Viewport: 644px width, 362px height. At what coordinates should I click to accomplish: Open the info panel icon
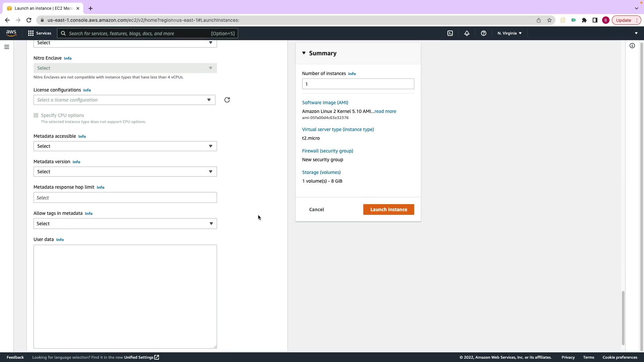(x=632, y=46)
